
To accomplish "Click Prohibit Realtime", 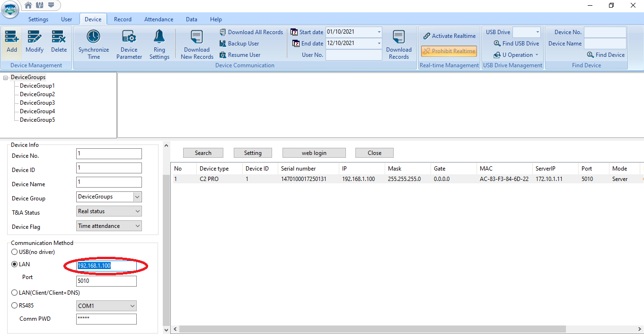I will (x=449, y=51).
